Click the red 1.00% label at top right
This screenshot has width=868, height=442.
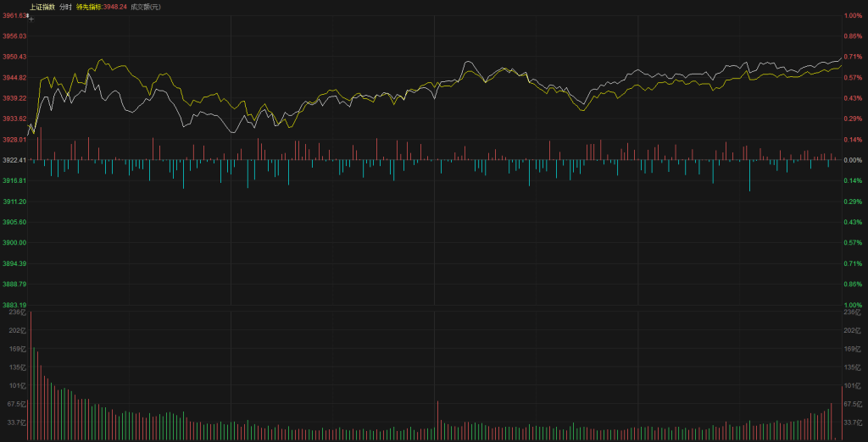[852, 15]
